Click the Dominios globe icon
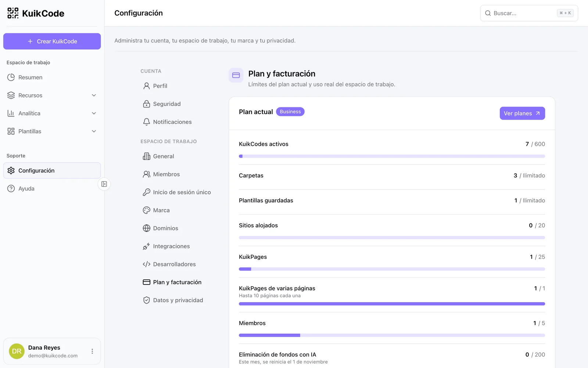This screenshot has width=588, height=368. coord(147,228)
